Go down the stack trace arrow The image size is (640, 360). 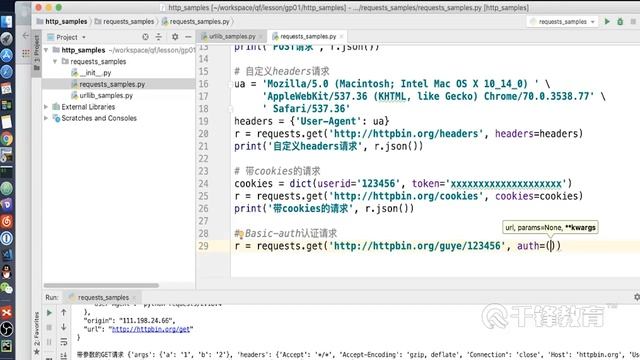pos(64,327)
